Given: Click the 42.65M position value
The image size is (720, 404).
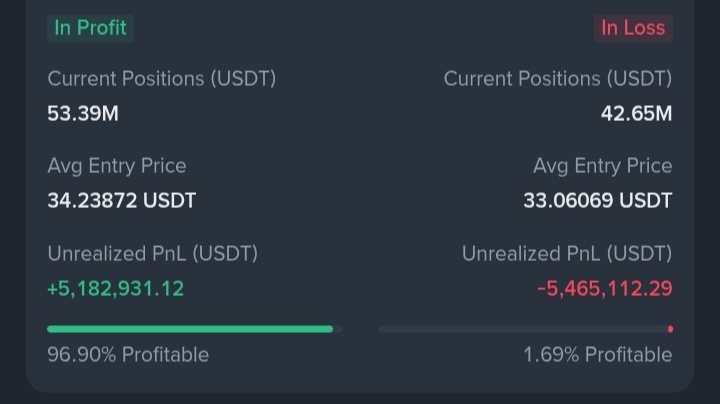Looking at the screenshot, I should tap(636, 113).
